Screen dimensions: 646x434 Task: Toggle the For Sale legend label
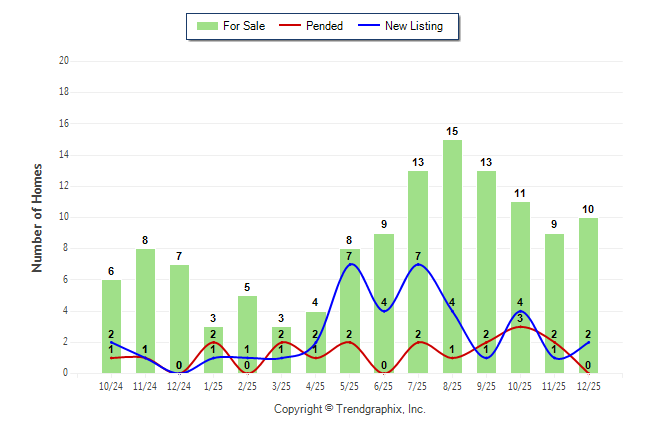(244, 26)
